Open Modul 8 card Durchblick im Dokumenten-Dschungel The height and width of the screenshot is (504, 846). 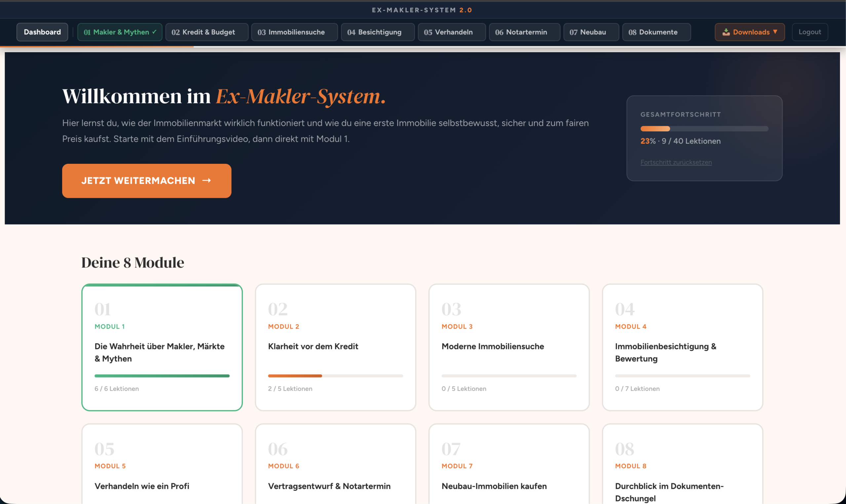click(x=682, y=464)
